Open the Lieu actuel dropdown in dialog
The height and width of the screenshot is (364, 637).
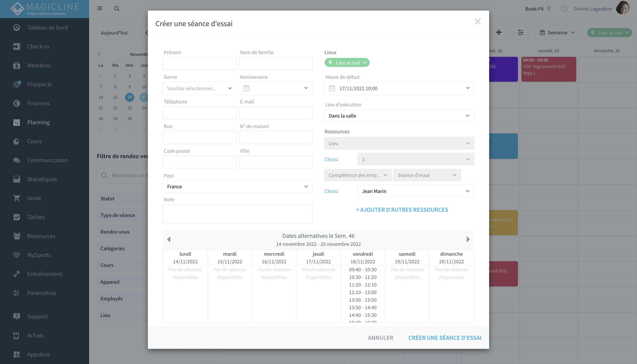347,63
